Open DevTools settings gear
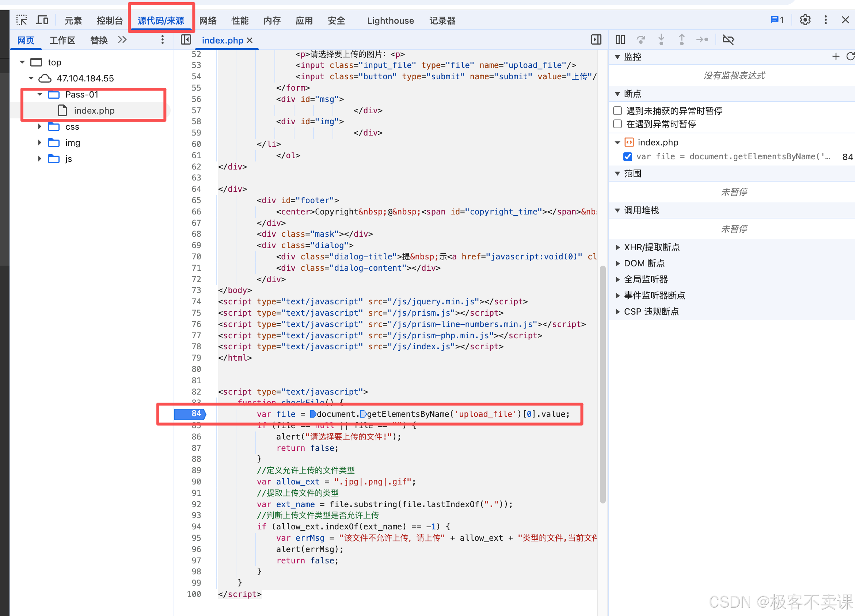 click(x=805, y=20)
